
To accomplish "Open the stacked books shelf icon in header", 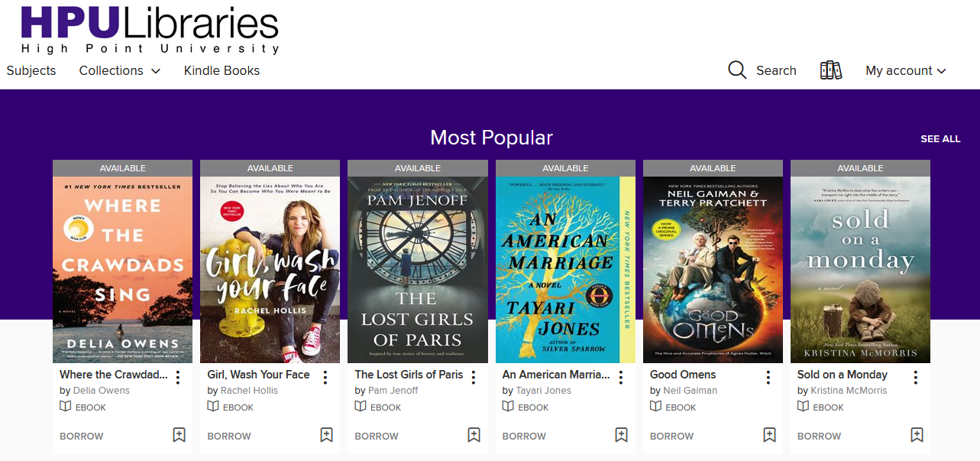I will pyautogui.click(x=830, y=70).
